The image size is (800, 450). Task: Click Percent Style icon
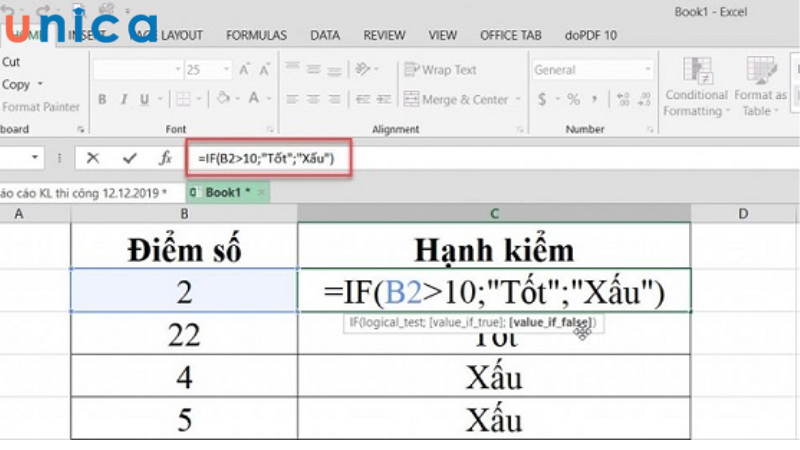pyautogui.click(x=573, y=99)
